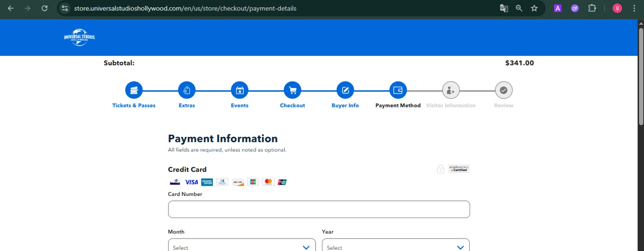Viewport: 644px width, 251px height.
Task: Bookmark this page with the star
Action: (x=534, y=8)
